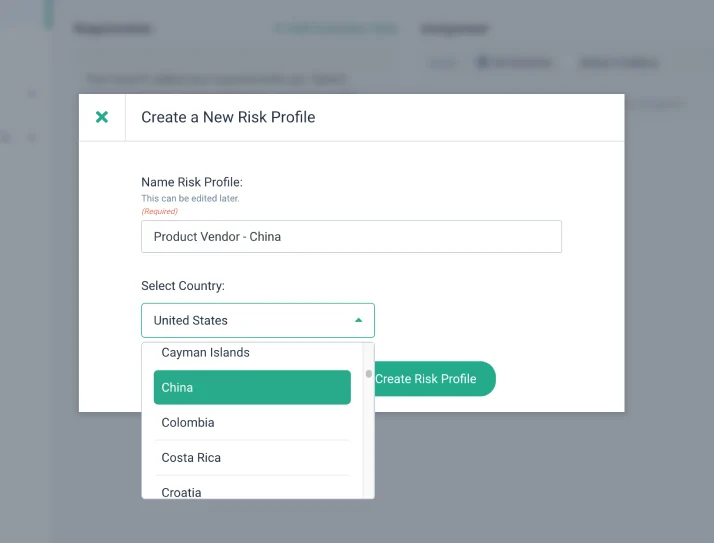Screen dimensions: 714x543
Task: Click the Select Country label
Action: point(183,286)
